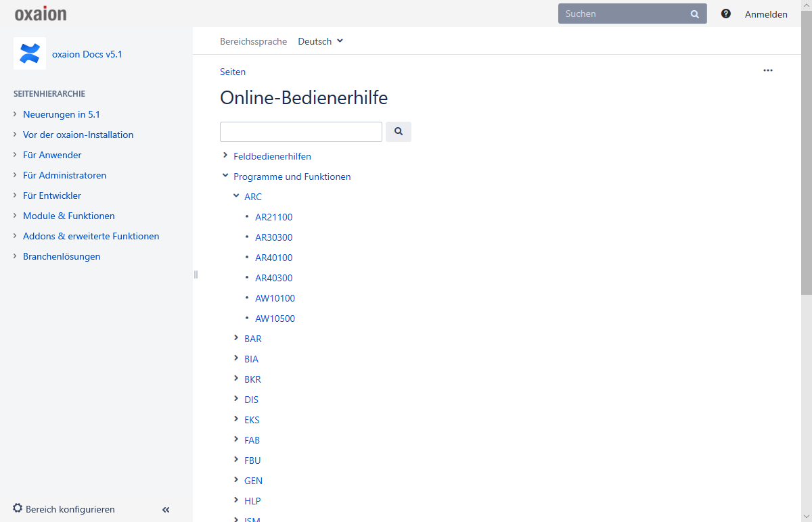Click gear icon for Bereich konfigurieren
Screen dimensions: 812x522
click(18, 508)
